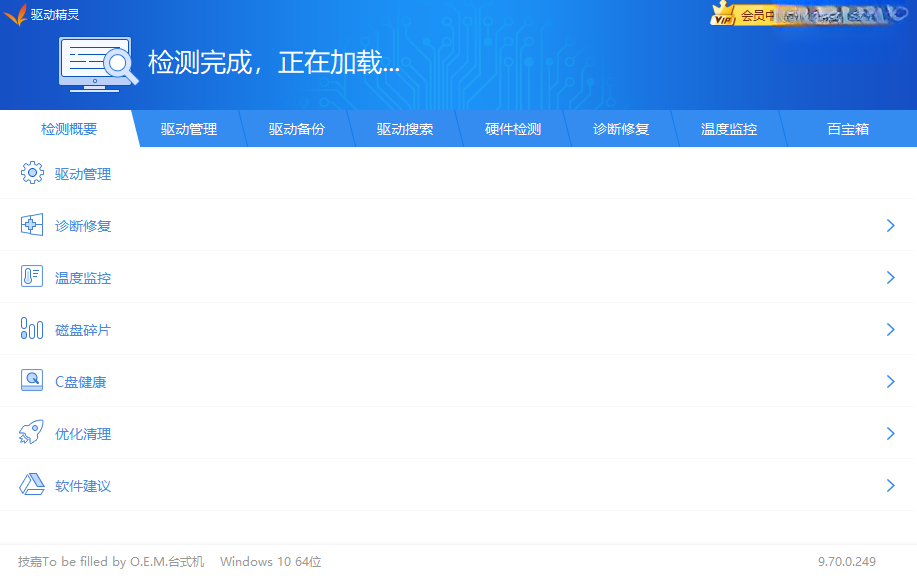
Task: Click the 优化清理 rocket icon
Action: coord(32,433)
